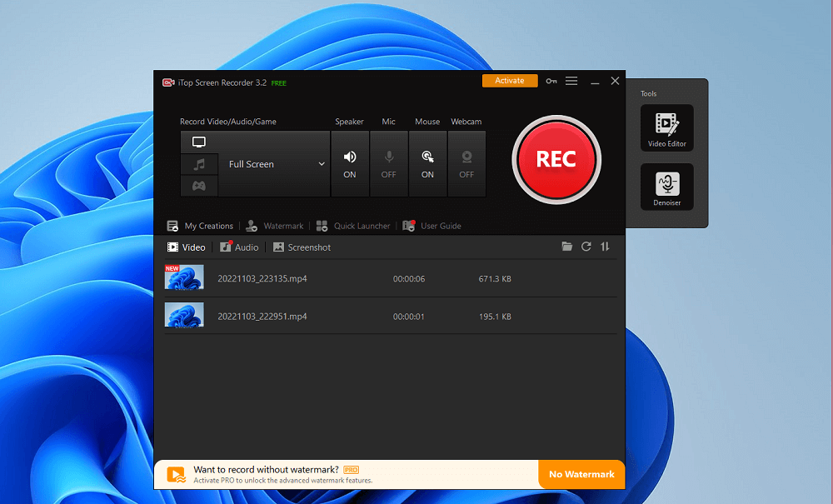Open the hamburger options menu
The width and height of the screenshot is (833, 504).
pos(571,81)
